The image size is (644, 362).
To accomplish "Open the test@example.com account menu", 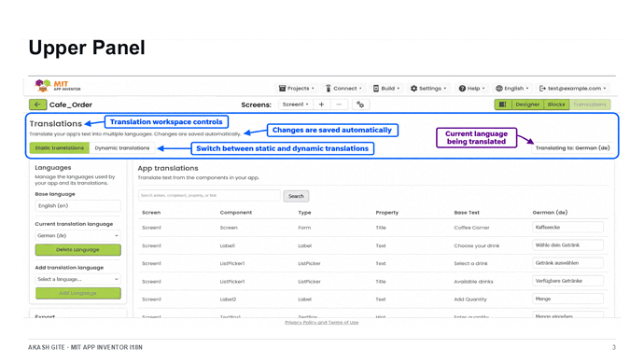I will click(x=572, y=89).
